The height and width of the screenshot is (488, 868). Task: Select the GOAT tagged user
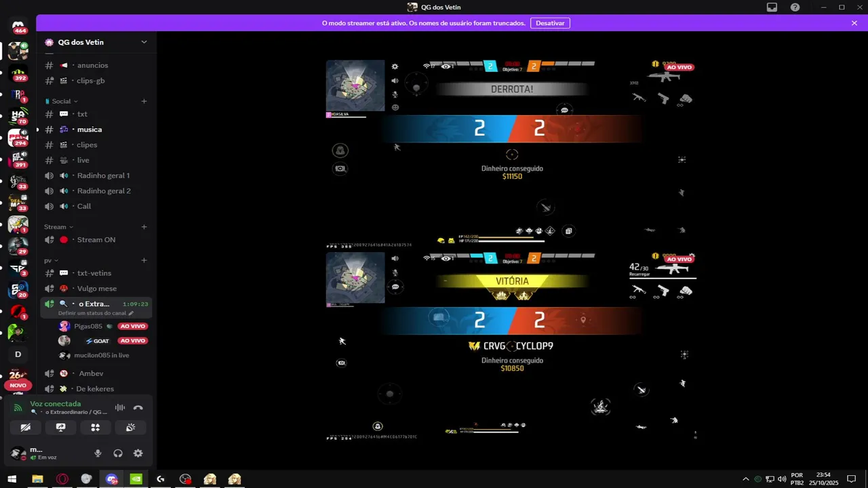pos(97,341)
